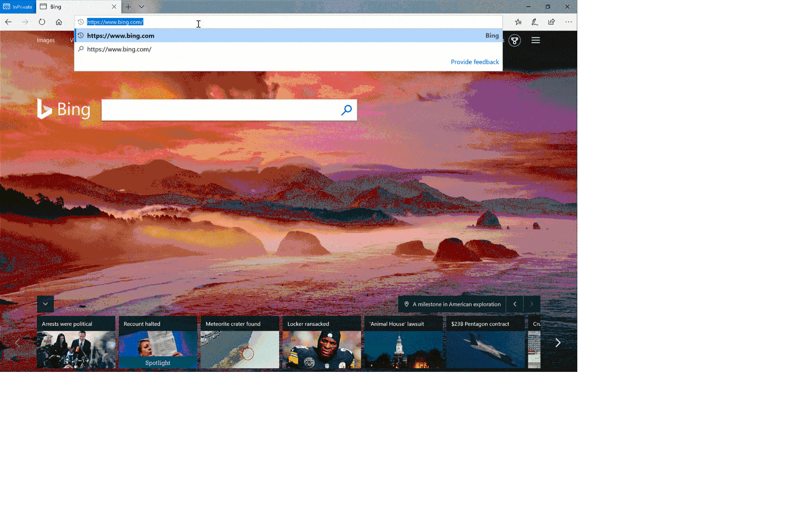Click the Bing search magnifier icon
The image size is (812, 523).
pyautogui.click(x=346, y=110)
